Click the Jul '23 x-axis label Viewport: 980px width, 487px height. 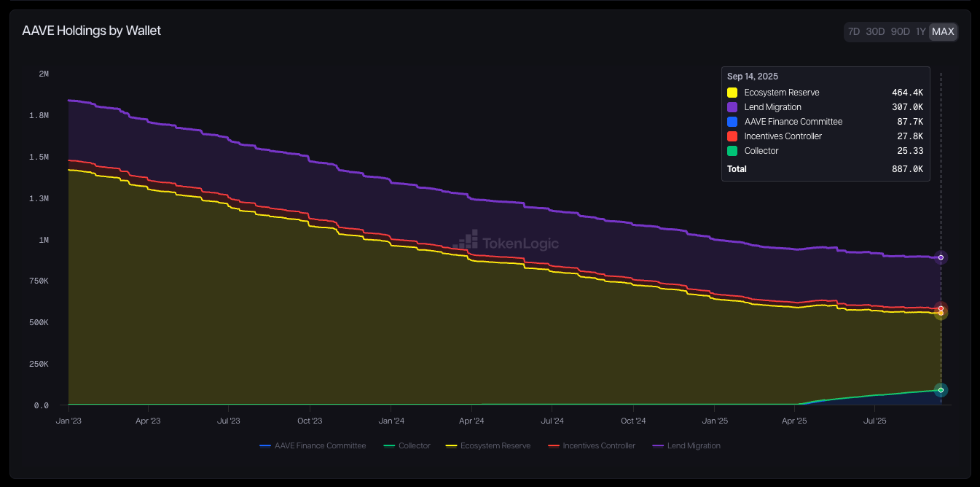(x=229, y=421)
